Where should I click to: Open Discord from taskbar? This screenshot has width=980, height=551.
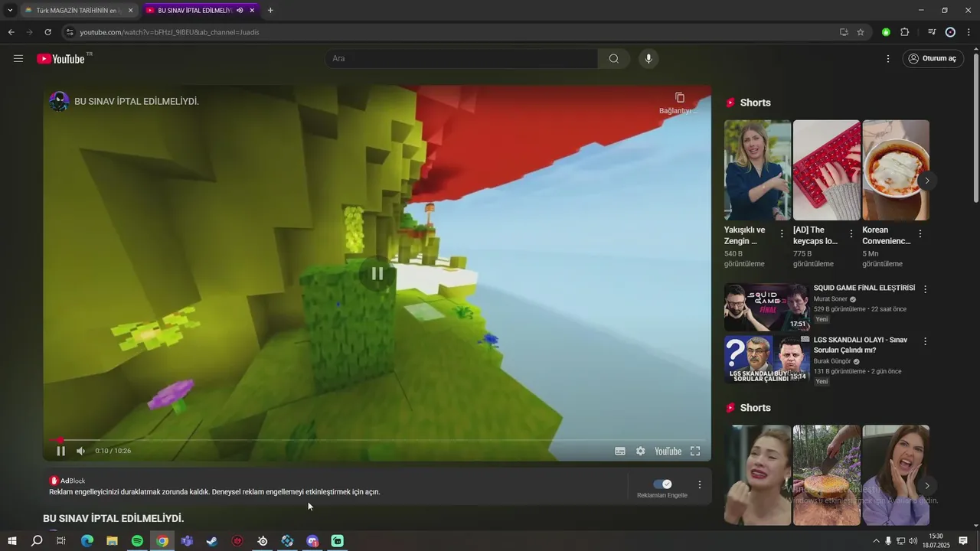click(x=312, y=541)
